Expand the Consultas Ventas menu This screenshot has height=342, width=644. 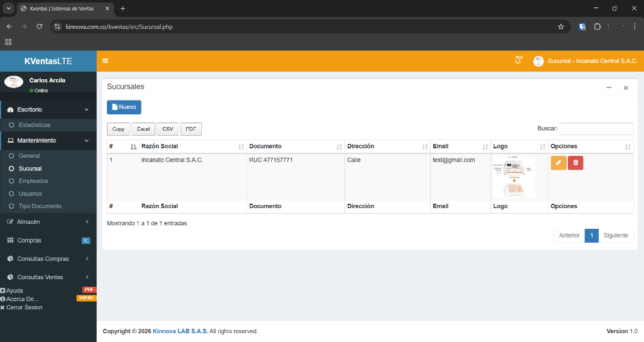pyautogui.click(x=48, y=277)
